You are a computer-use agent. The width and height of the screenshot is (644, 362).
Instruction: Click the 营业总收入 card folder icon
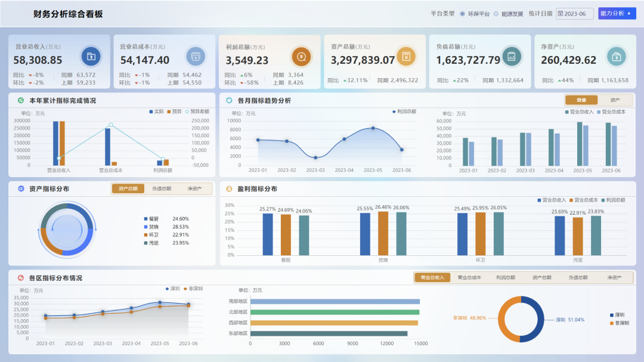tap(91, 57)
